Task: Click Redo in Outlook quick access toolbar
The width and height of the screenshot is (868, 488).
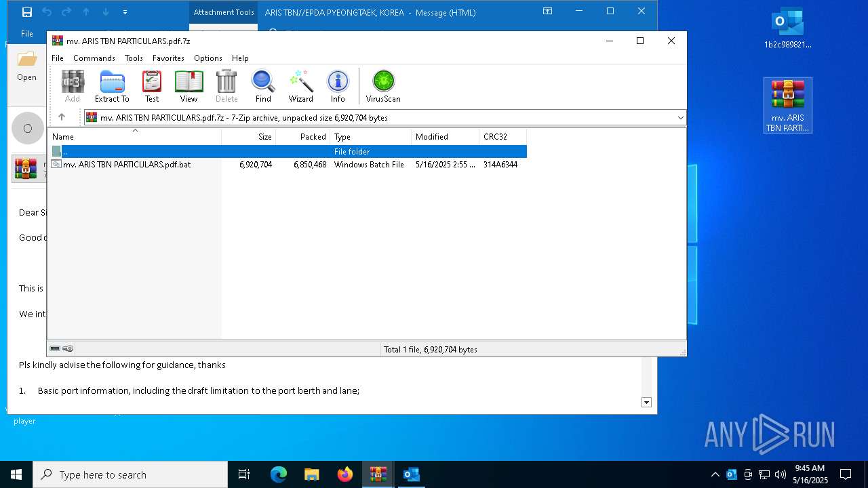Action: pyautogui.click(x=66, y=12)
